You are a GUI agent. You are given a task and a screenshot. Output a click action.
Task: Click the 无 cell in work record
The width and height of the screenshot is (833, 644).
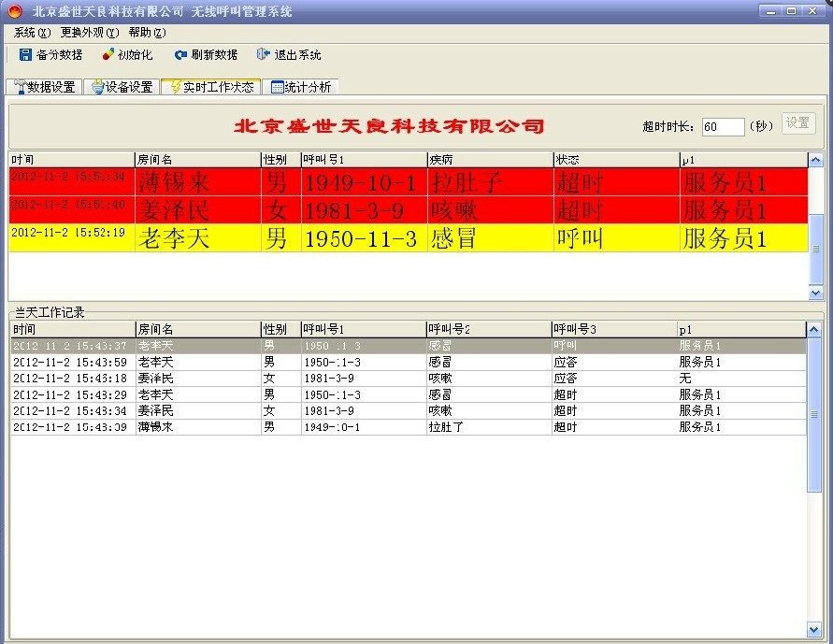click(x=685, y=378)
